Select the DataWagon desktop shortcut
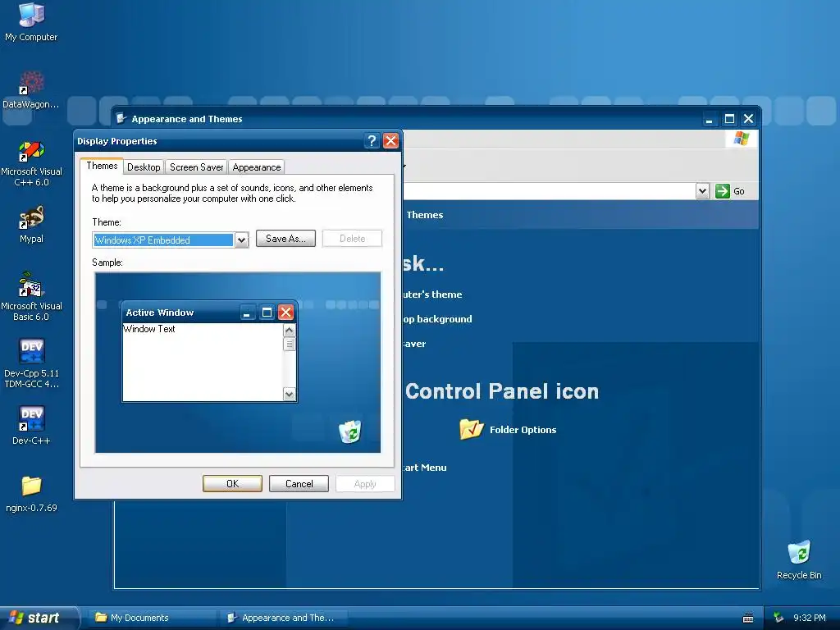 (31, 89)
